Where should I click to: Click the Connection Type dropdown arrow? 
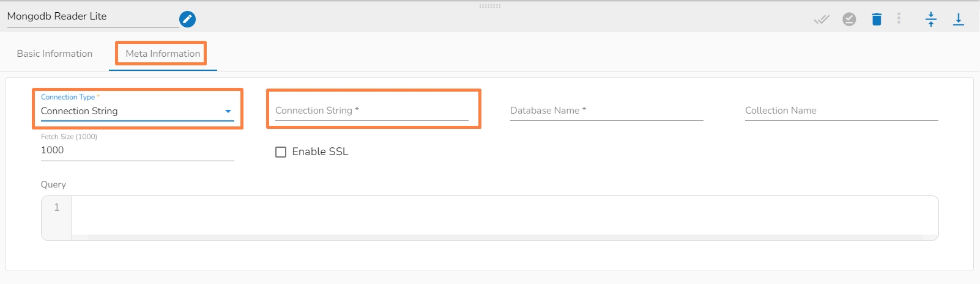pos(228,111)
